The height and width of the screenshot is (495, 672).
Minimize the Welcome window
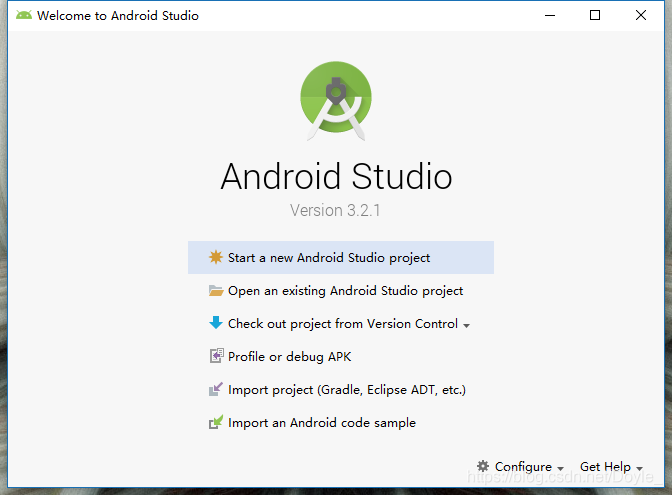tap(550, 15)
